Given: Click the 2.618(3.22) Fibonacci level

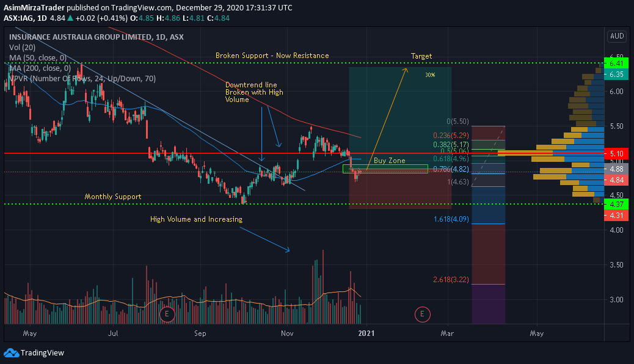Looking at the screenshot, I should point(451,280).
